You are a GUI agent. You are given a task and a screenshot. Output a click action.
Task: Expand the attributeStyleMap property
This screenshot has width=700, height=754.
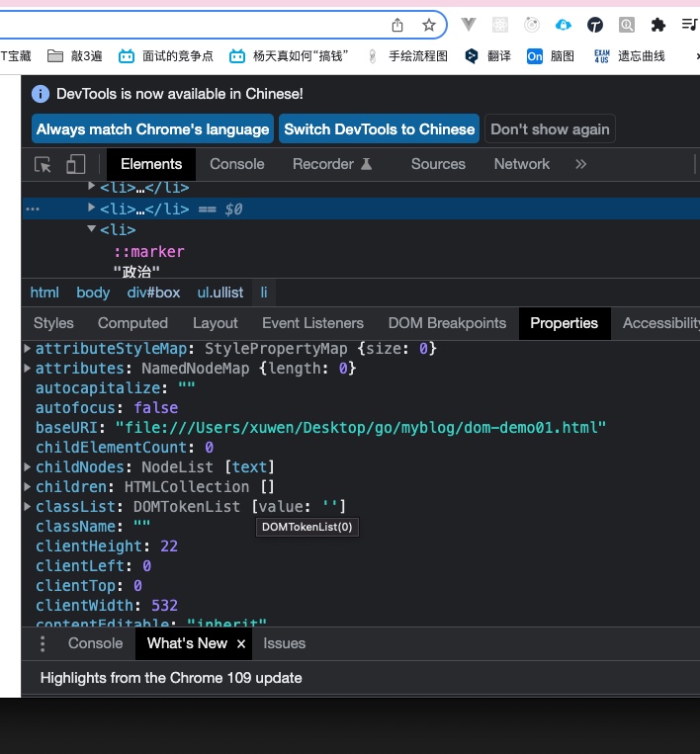(x=28, y=348)
